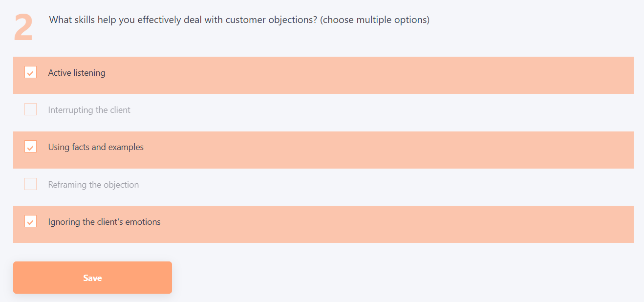
Task: Click the highlighted Ignoring the client's emotions row
Action: point(366,224)
